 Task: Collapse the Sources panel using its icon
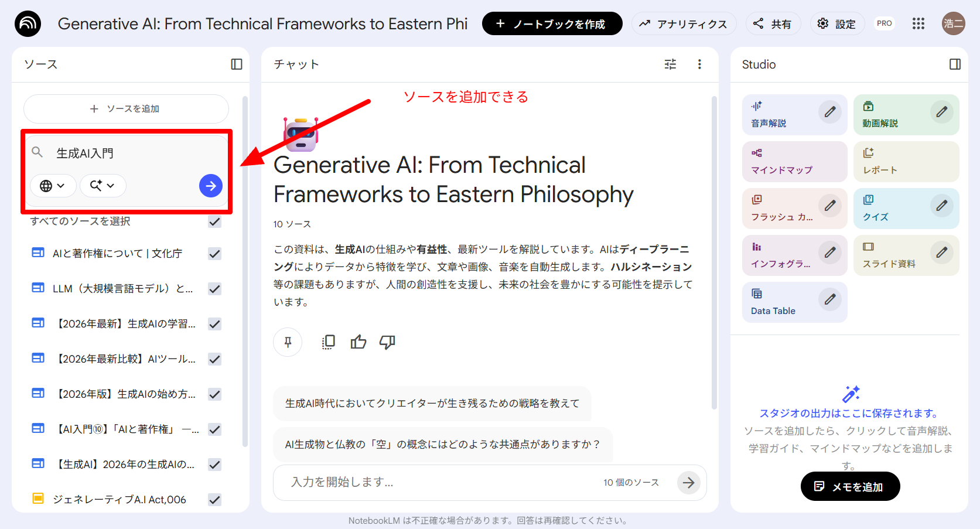(x=237, y=64)
